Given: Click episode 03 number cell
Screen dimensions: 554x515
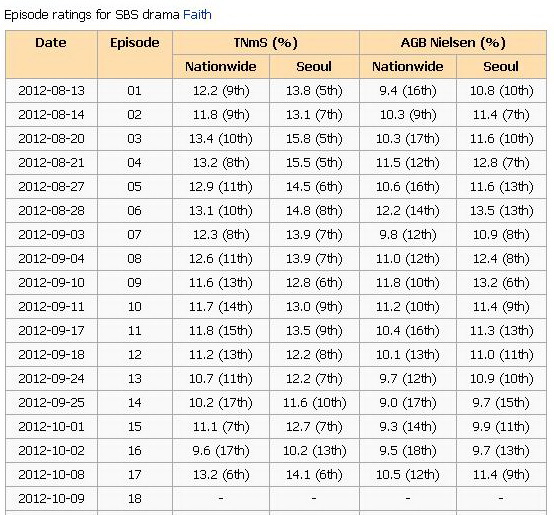Looking at the screenshot, I should click(135, 139).
